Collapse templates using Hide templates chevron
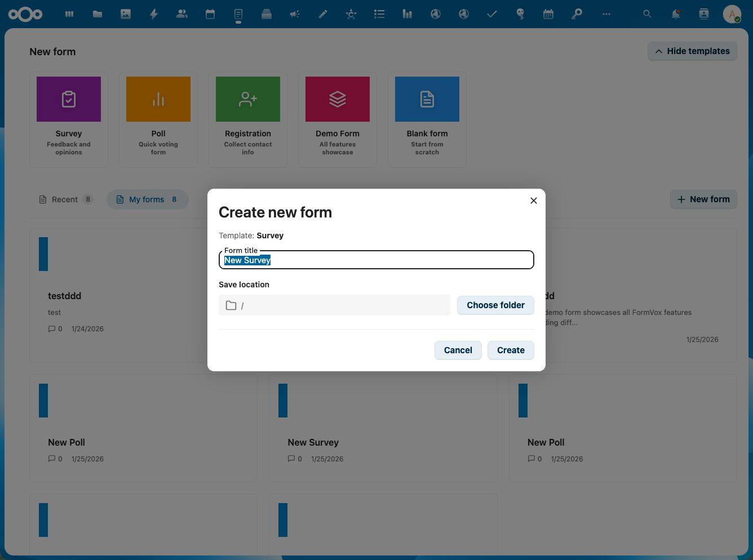 click(692, 51)
